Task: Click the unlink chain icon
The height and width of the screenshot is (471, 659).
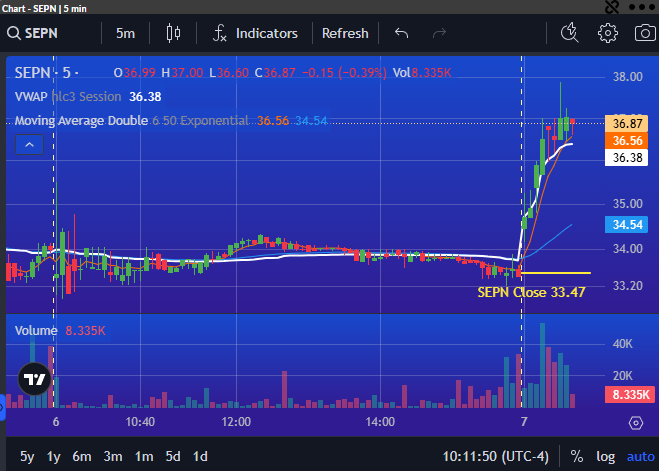Action: coord(612,7)
